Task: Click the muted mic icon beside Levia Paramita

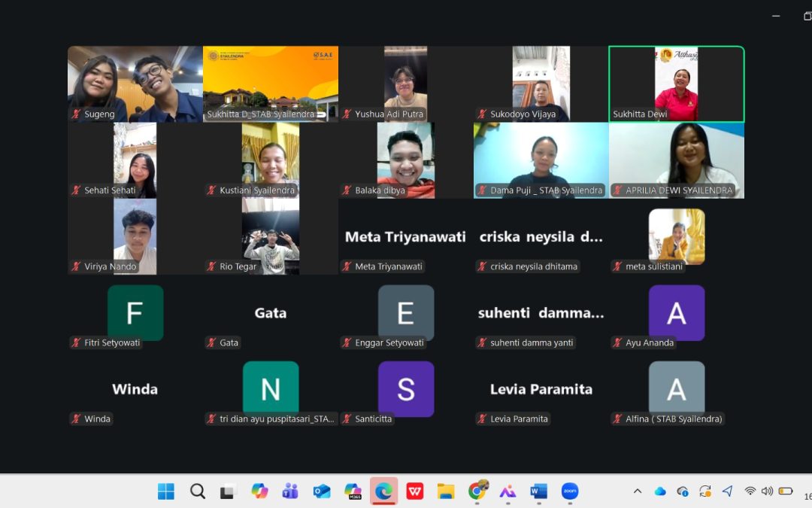Action: click(482, 419)
